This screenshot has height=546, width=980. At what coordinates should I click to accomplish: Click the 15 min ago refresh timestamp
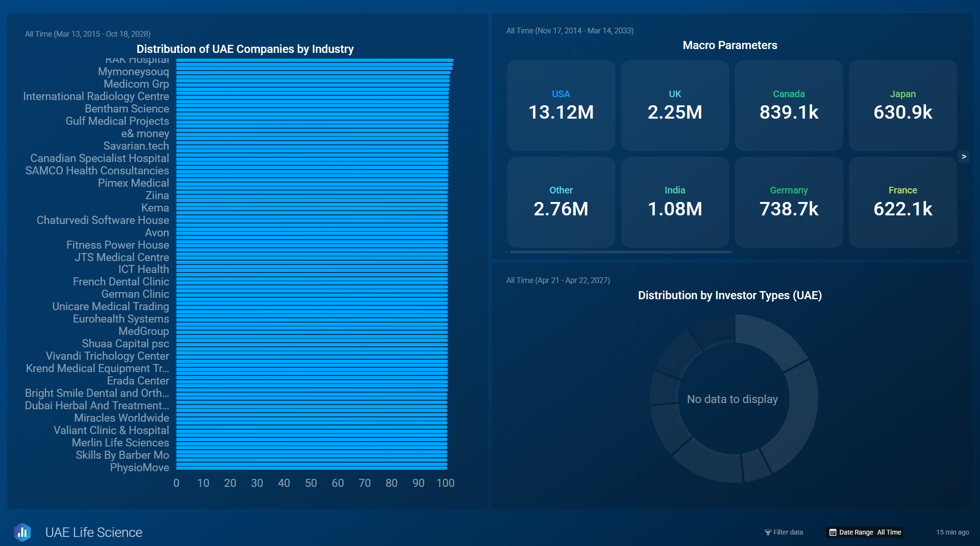pyautogui.click(x=952, y=532)
